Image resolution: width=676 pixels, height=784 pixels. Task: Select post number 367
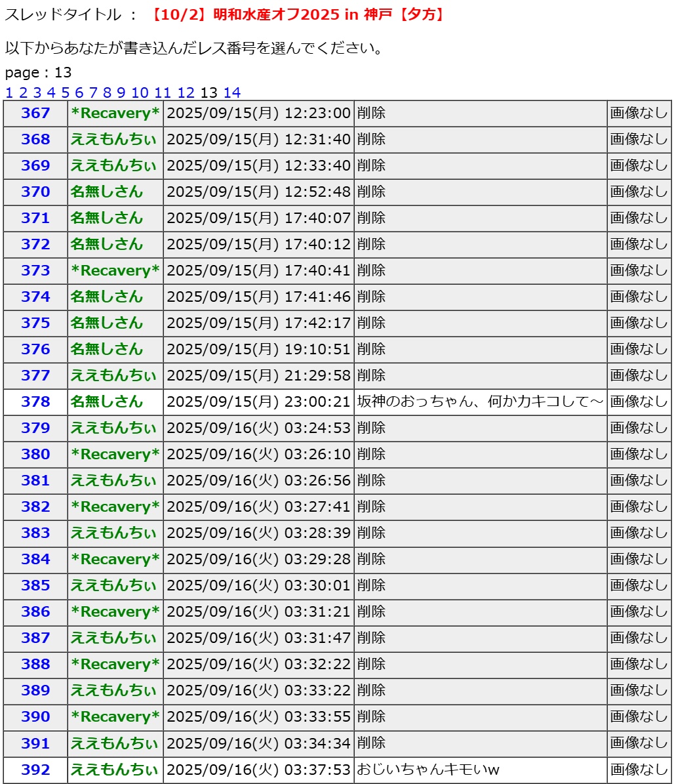35,113
